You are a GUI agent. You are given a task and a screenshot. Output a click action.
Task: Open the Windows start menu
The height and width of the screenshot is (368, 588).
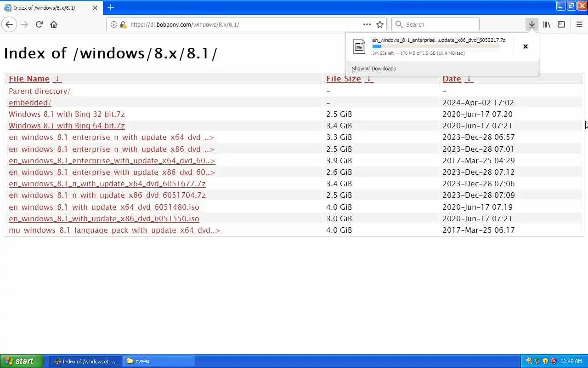pos(22,361)
